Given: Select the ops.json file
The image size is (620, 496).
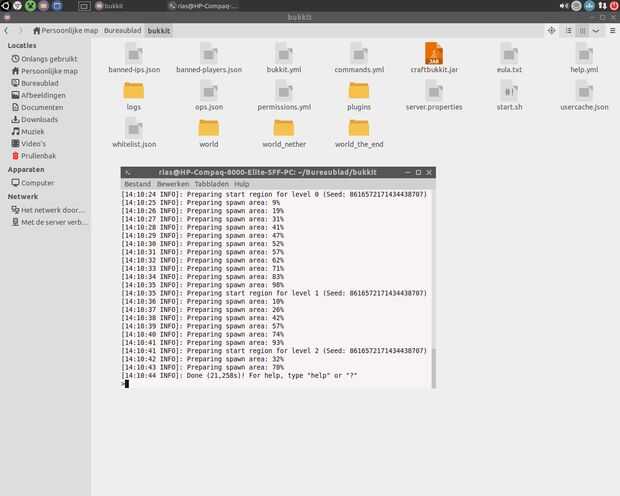Looking at the screenshot, I should (x=209, y=96).
